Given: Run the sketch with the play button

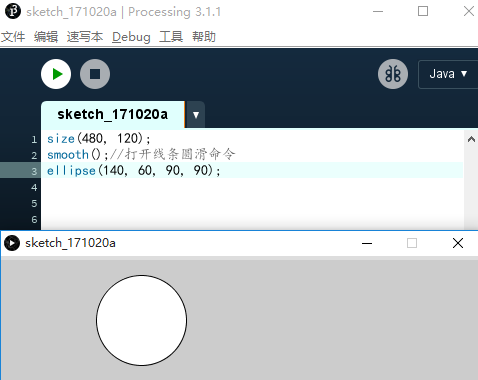Looking at the screenshot, I should [56, 74].
